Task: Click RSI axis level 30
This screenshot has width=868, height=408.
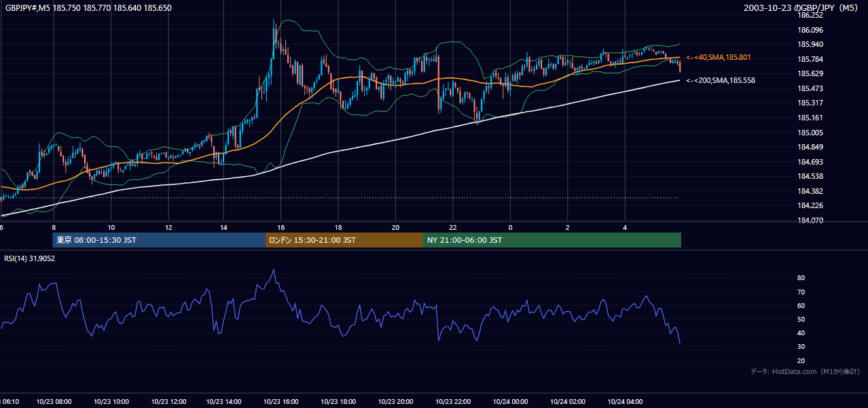Action: [x=801, y=347]
